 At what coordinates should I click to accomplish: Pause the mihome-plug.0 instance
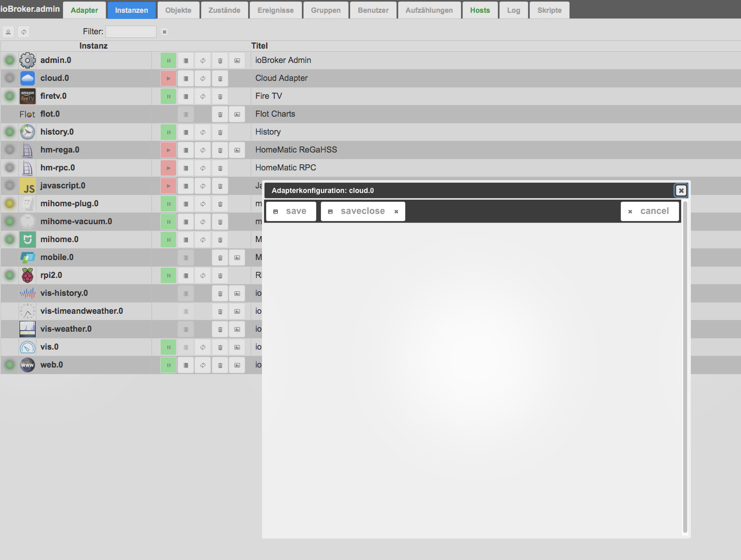pos(168,204)
